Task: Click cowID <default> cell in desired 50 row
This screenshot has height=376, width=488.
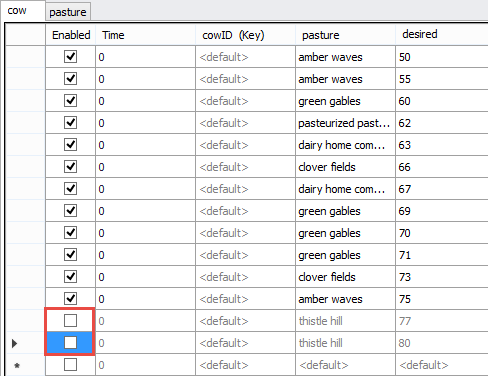Action: pyautogui.click(x=245, y=57)
